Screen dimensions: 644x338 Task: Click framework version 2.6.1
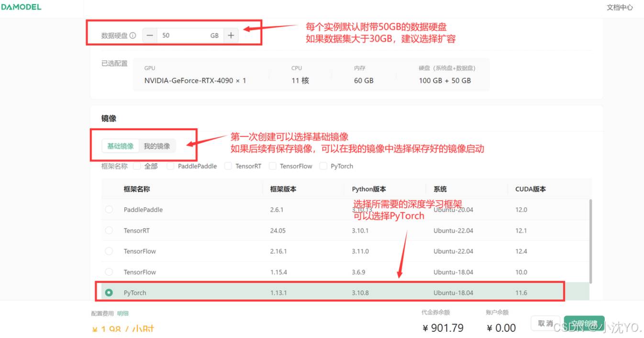(278, 210)
